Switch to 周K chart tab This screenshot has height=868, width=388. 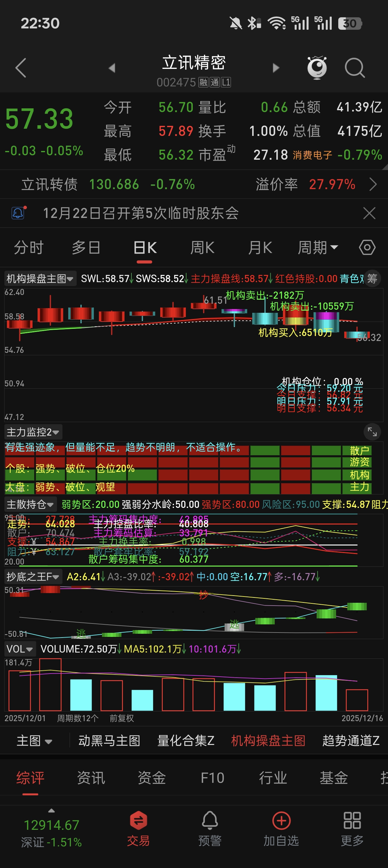[x=202, y=248]
